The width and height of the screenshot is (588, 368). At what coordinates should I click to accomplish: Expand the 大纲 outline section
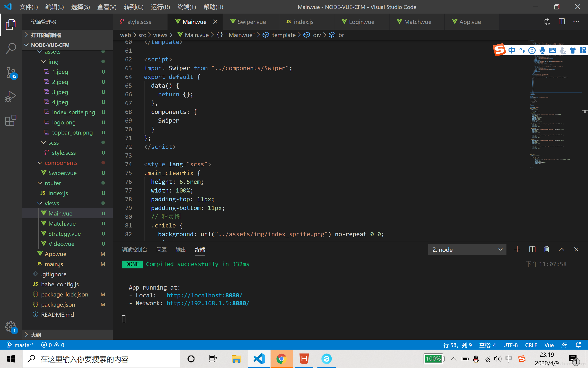click(67, 335)
